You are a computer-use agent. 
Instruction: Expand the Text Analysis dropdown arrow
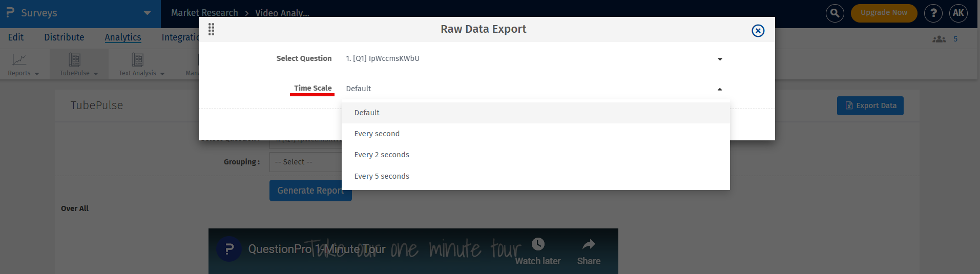click(162, 74)
